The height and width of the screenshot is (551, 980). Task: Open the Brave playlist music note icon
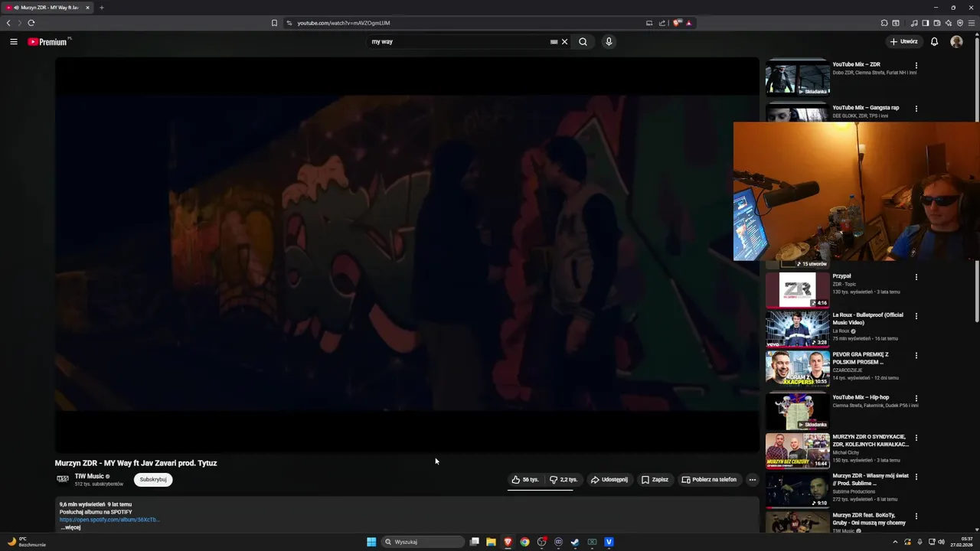coord(914,23)
